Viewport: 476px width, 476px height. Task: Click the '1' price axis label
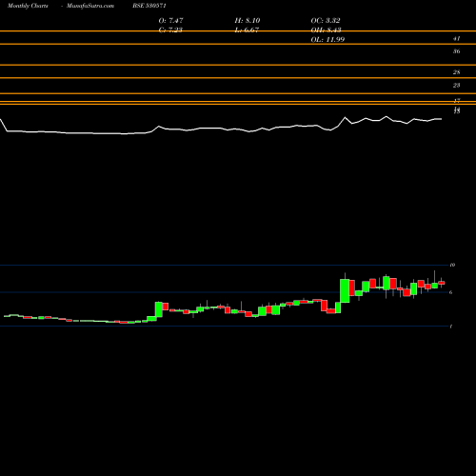tap(451, 327)
